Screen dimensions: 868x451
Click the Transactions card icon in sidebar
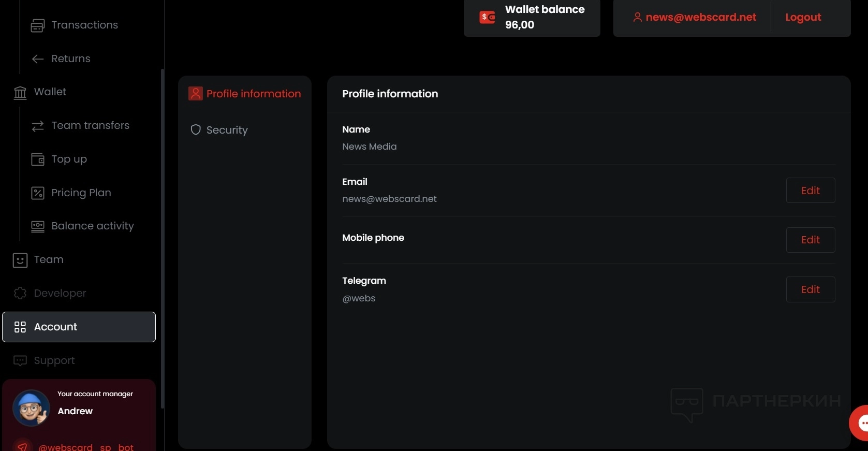pyautogui.click(x=38, y=25)
